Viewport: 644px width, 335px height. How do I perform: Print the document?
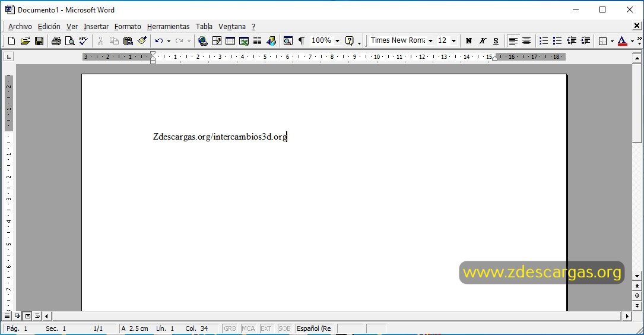56,41
